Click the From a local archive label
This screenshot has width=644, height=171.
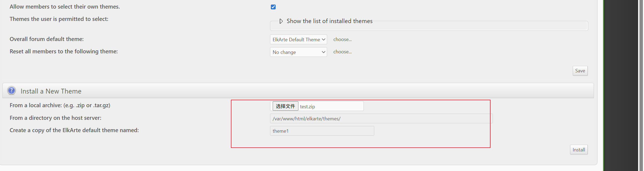click(60, 105)
